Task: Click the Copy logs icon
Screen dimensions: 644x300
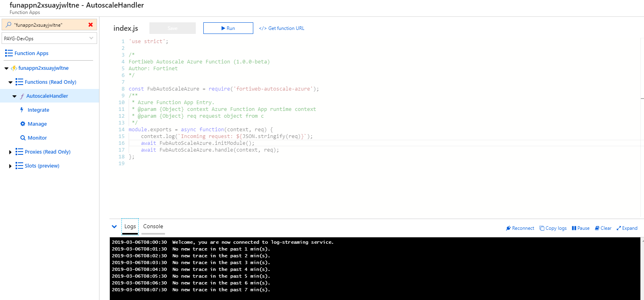Action: click(542, 228)
